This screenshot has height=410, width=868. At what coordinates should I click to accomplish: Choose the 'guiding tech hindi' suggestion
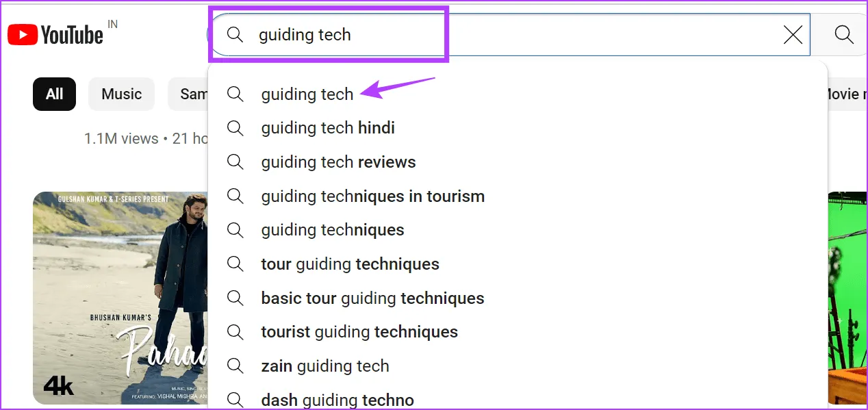pos(328,128)
